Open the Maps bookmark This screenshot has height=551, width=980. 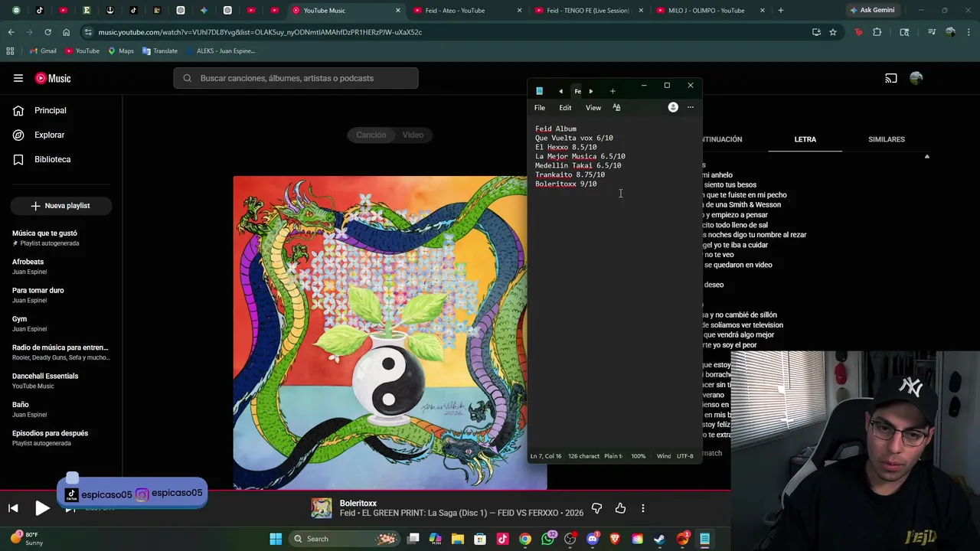[x=121, y=51]
